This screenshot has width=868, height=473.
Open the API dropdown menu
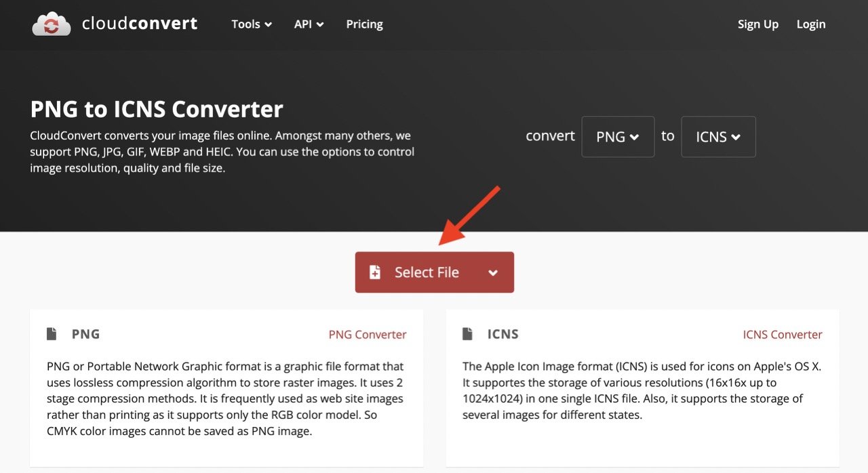(x=309, y=24)
